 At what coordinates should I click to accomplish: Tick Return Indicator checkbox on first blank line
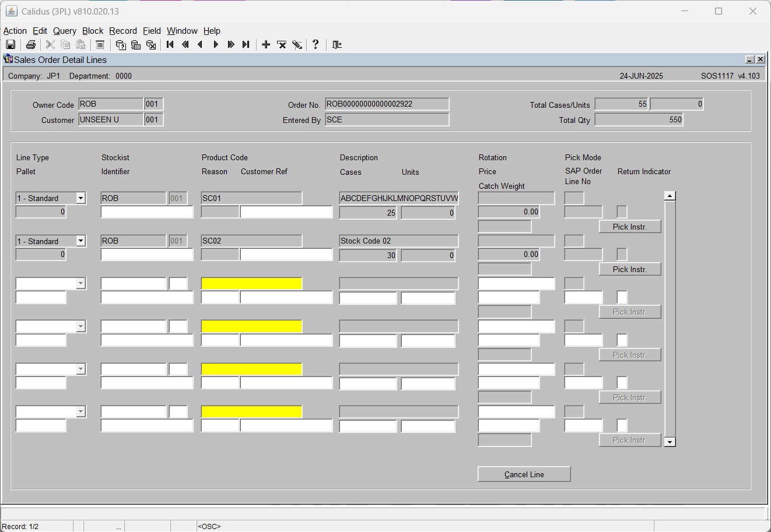pos(622,297)
